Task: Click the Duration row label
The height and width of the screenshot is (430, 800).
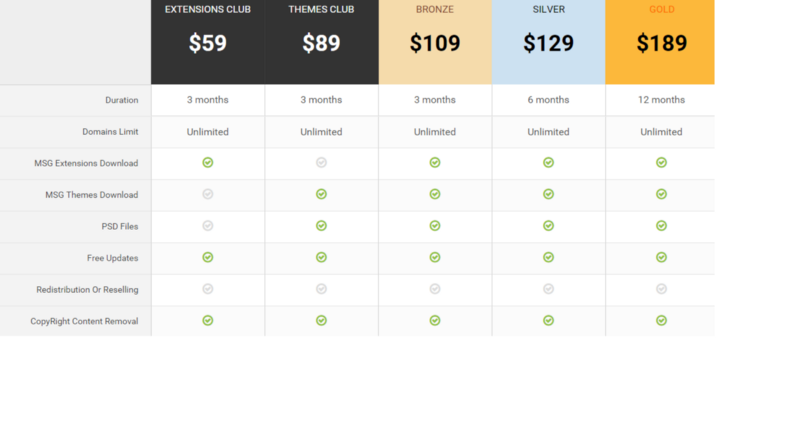Action: (x=121, y=100)
